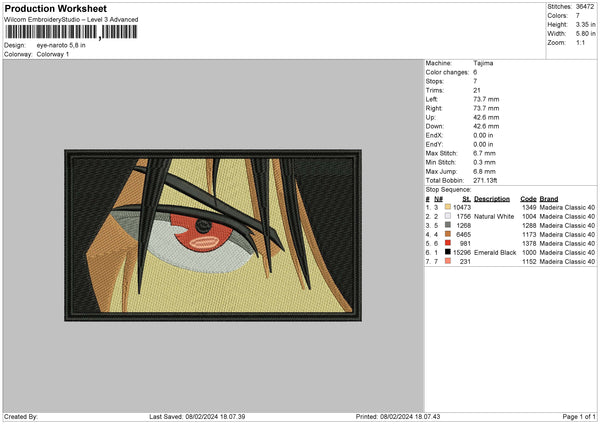Click the zoom value '1:1'

point(580,42)
